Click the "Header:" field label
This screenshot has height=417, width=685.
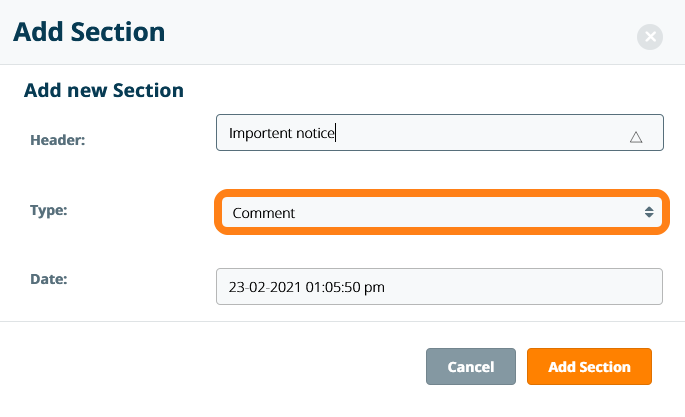(59, 140)
